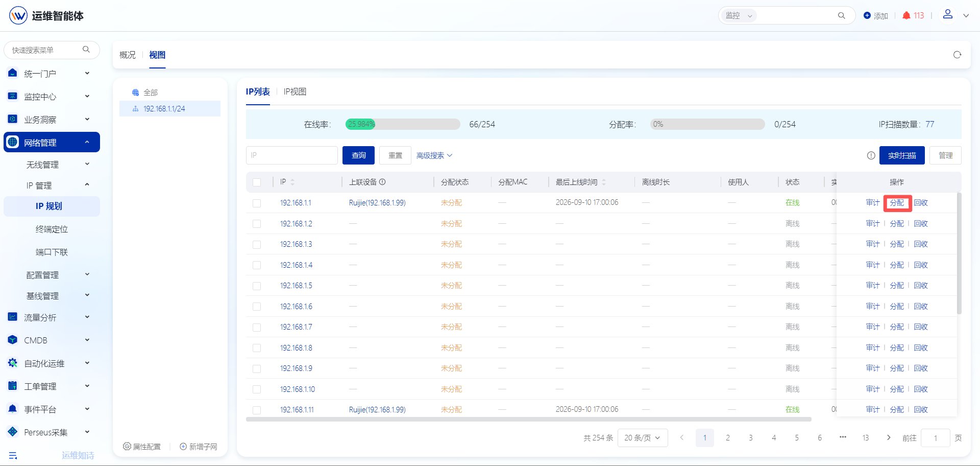
Task: Click the 分配率 progress bar
Action: pyautogui.click(x=707, y=124)
